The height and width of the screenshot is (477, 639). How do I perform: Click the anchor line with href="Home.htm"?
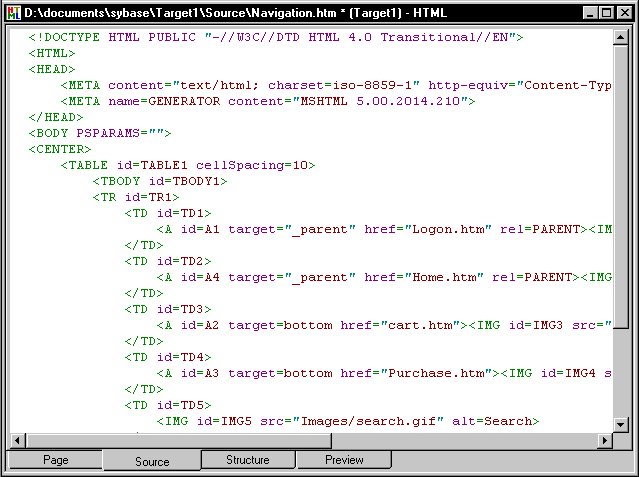tap(384, 277)
